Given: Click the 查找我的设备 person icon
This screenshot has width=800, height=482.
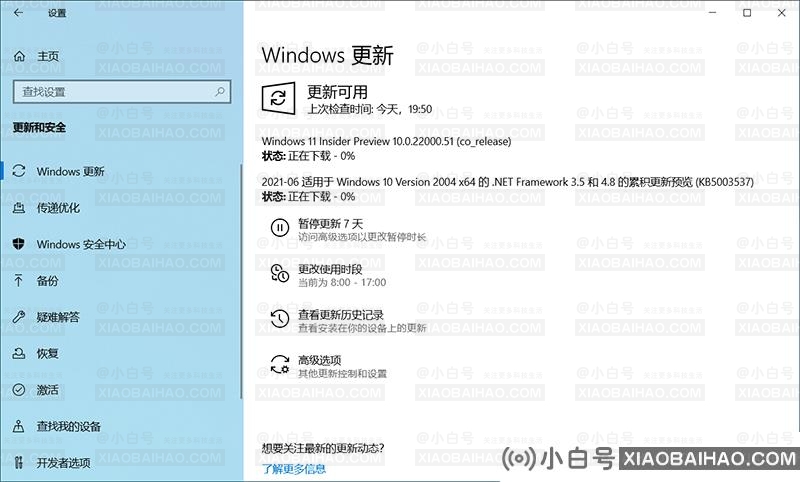Looking at the screenshot, I should coord(19,426).
